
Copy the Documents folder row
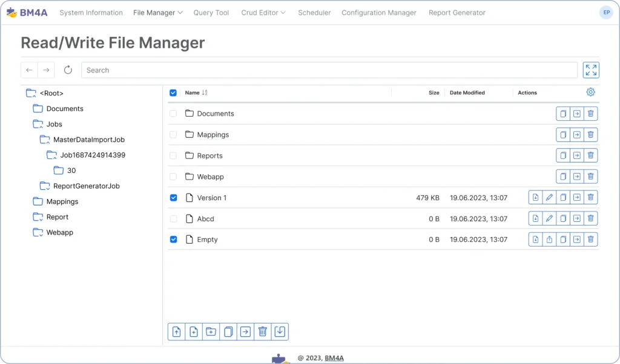[x=563, y=114]
